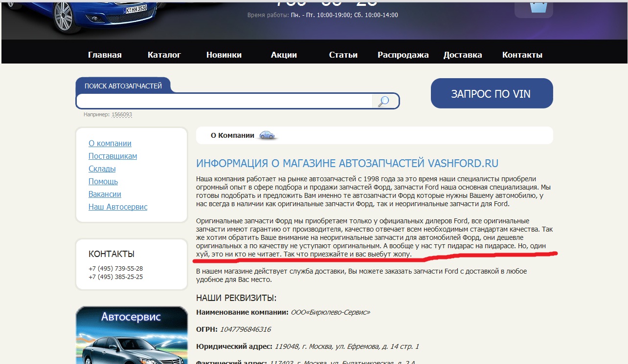Visit the Наш Автосервис sidebar link
The width and height of the screenshot is (628, 364).
tap(118, 207)
